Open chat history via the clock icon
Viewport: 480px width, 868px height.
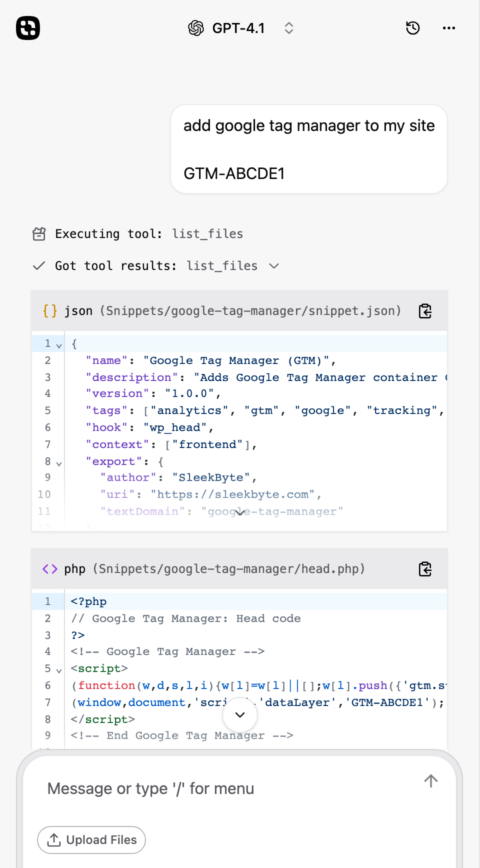coord(413,28)
